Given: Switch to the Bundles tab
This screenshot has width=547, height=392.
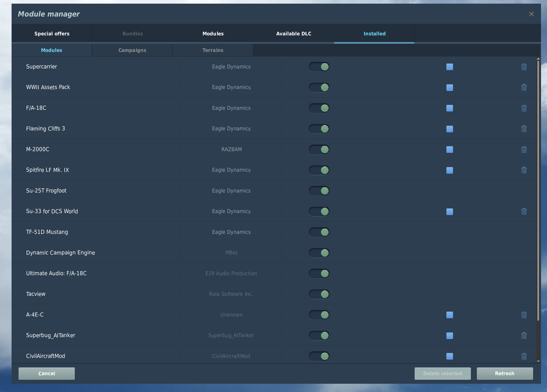Looking at the screenshot, I should pos(133,33).
